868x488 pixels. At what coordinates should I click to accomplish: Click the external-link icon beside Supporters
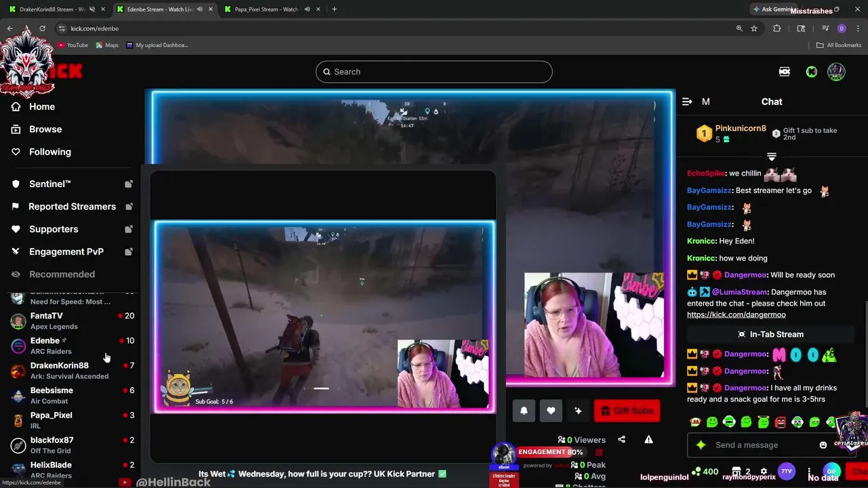(128, 229)
